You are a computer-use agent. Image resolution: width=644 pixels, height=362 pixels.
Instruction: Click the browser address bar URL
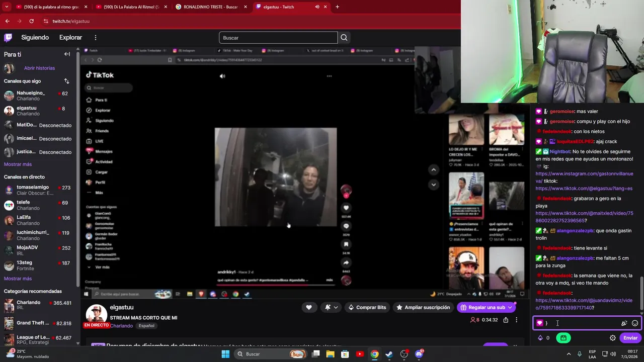click(71, 21)
